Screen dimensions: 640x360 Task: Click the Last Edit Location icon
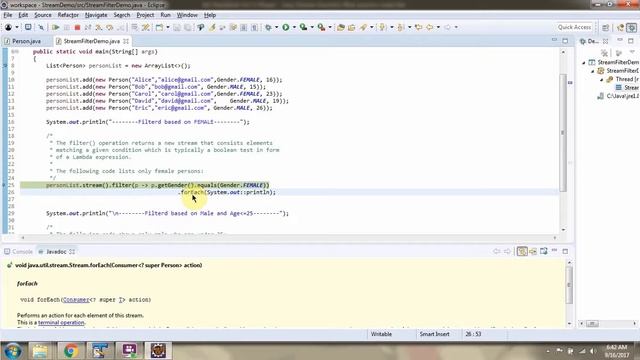418,27
